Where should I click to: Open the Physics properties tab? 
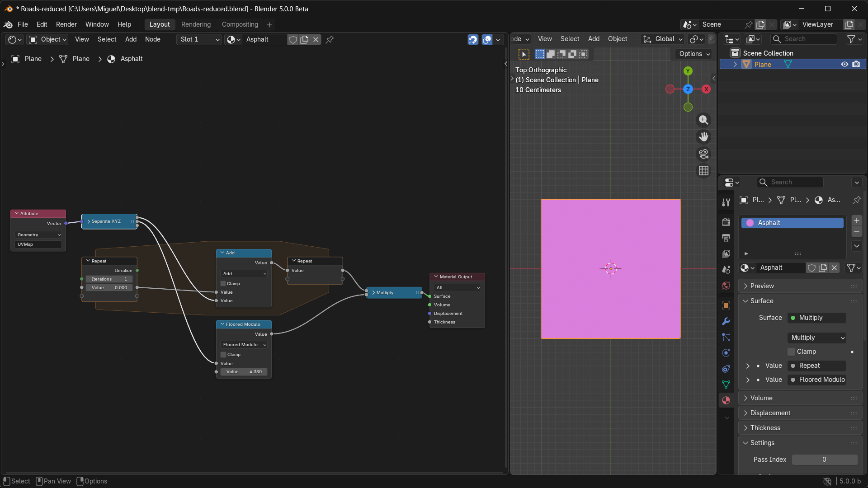tap(726, 353)
